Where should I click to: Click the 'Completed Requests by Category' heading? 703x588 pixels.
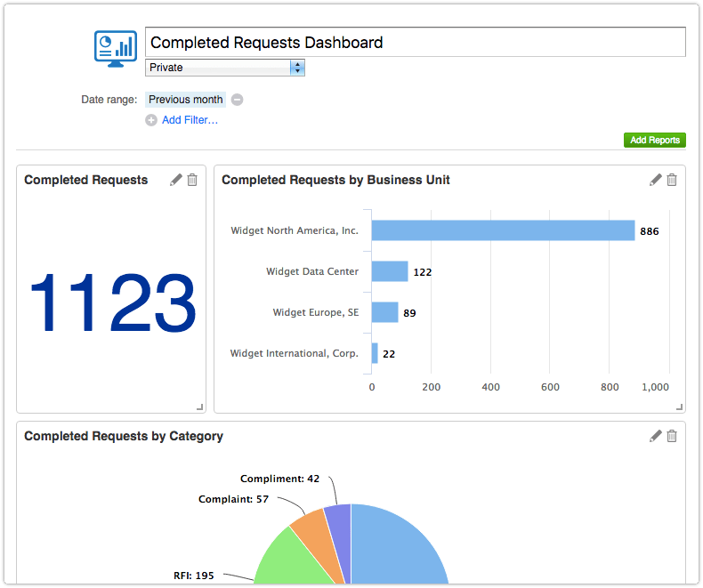[x=124, y=436]
